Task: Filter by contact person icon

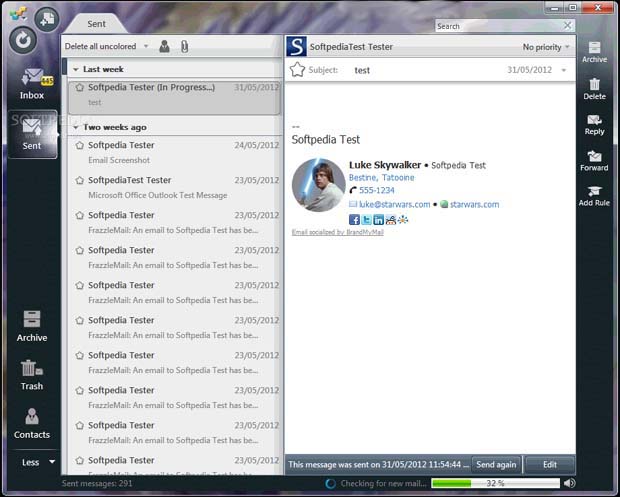Action: (x=164, y=46)
